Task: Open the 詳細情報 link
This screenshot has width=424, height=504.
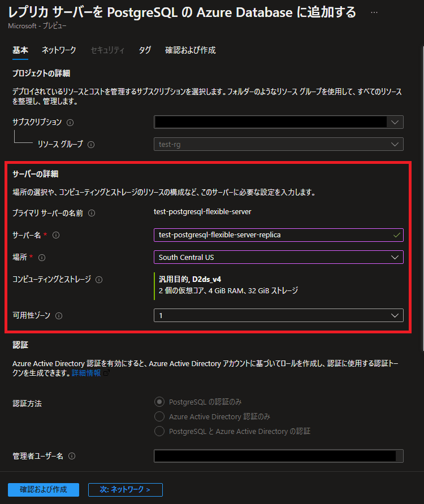Action: coord(86,373)
